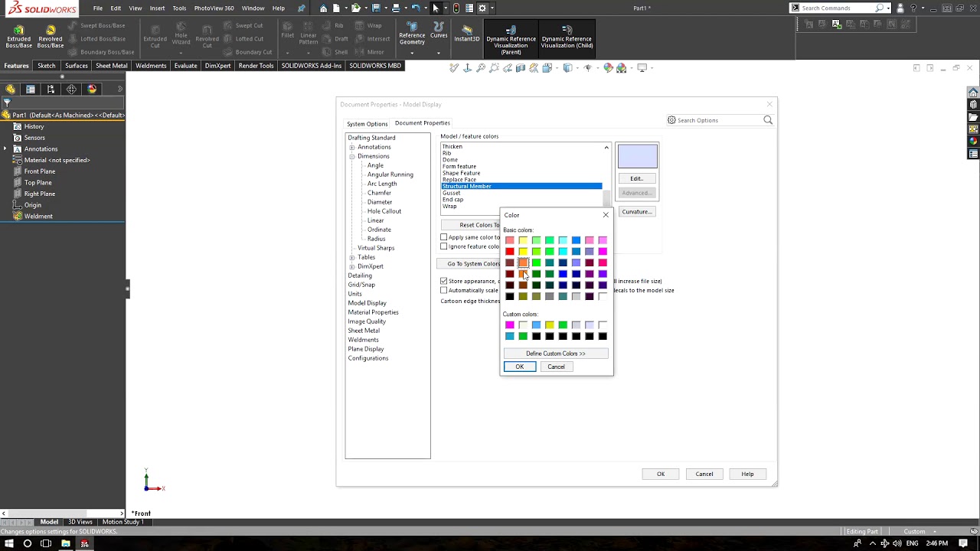The image size is (980, 551).
Task: Select the Reference Geometry tool
Action: 412,34
